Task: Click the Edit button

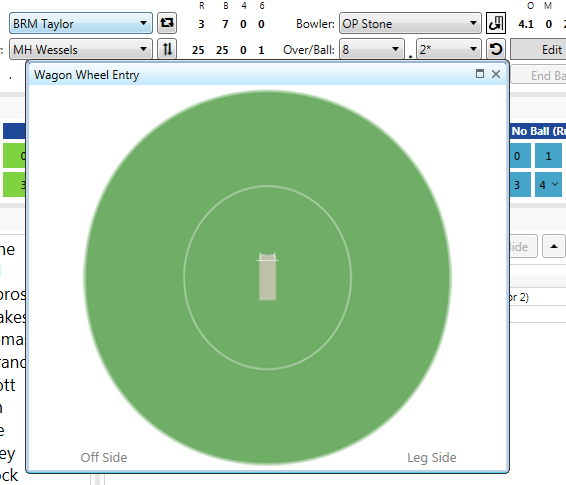Action: 539,49
